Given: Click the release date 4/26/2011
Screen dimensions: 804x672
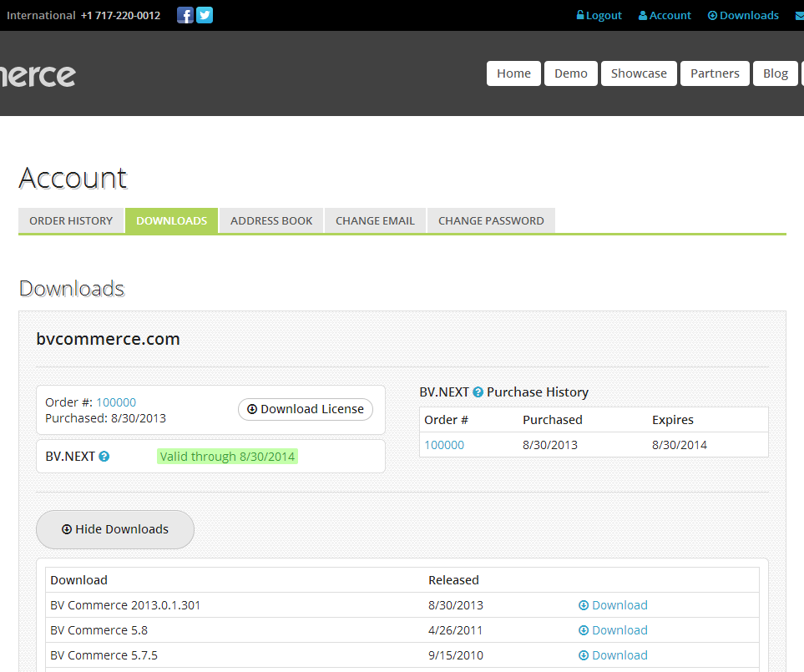Looking at the screenshot, I should pos(455,630).
